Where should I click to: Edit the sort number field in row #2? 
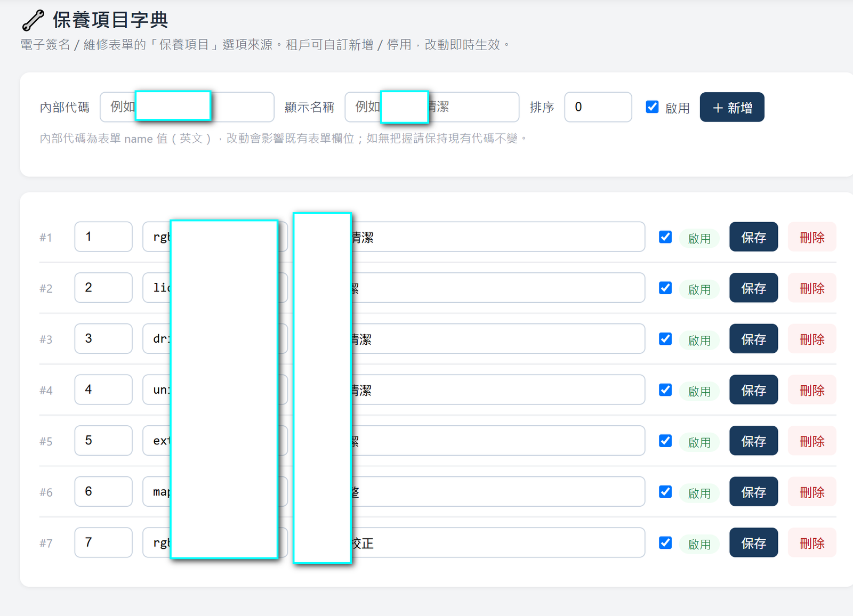point(103,288)
